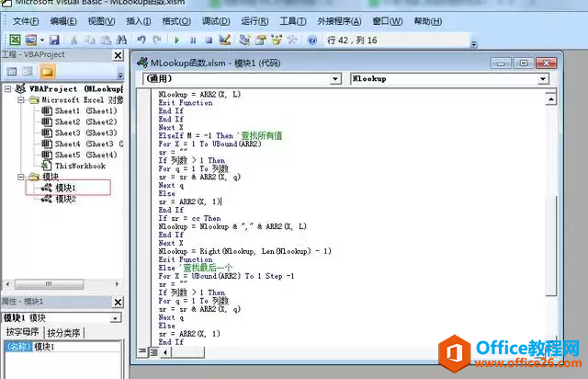
Task: Open the 模块1 模块 properties object dropdown
Action: click(115, 318)
